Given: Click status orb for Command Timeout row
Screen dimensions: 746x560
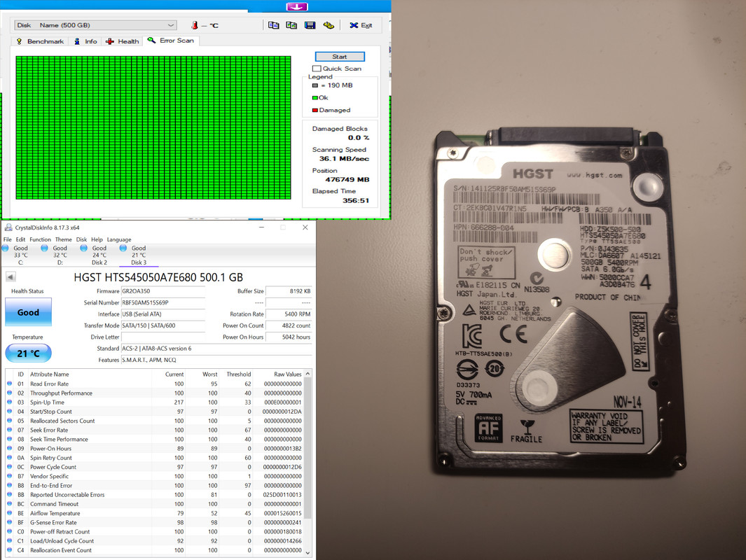Looking at the screenshot, I should click(10, 504).
